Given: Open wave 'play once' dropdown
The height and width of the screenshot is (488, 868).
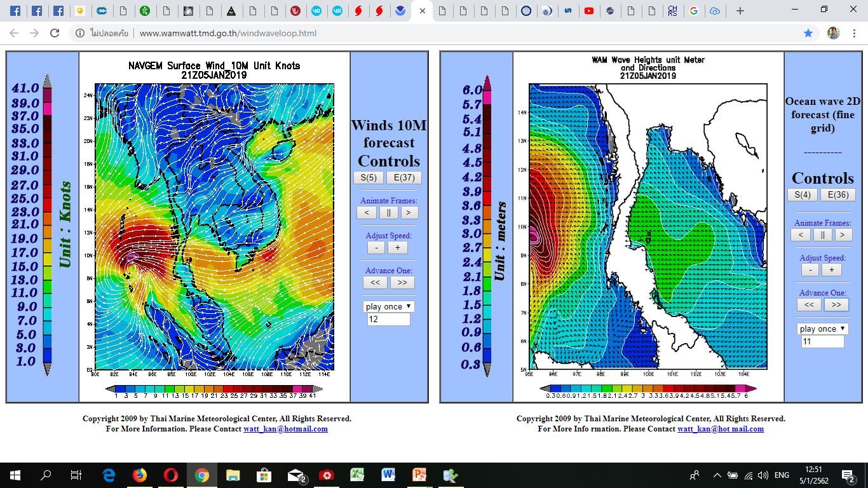Looking at the screenshot, I should (x=823, y=329).
